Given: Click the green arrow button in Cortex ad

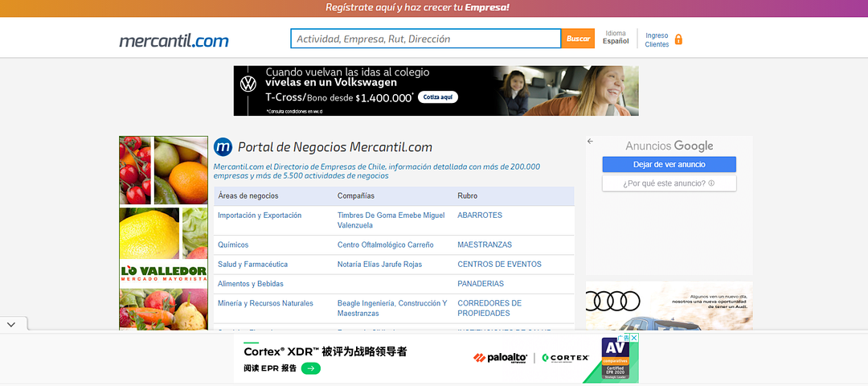Looking at the screenshot, I should tap(311, 368).
